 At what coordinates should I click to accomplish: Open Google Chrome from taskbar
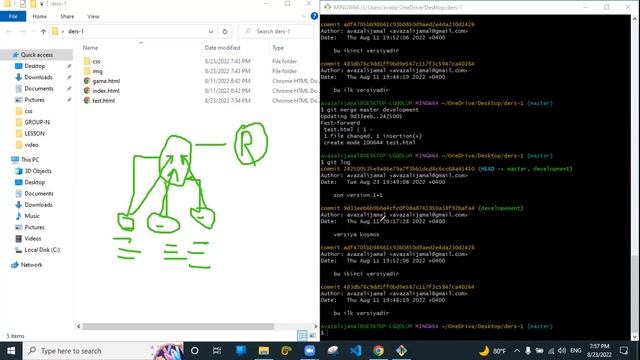(x=378, y=351)
